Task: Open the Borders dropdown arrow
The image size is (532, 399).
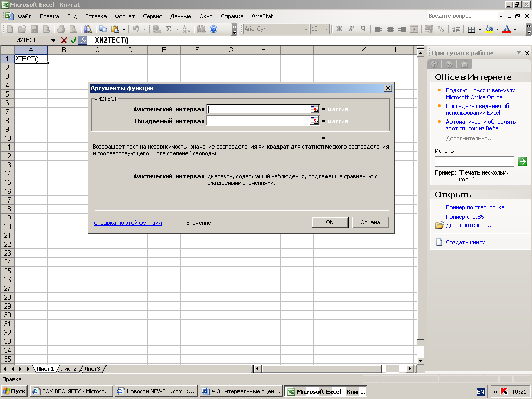Action: (480, 29)
